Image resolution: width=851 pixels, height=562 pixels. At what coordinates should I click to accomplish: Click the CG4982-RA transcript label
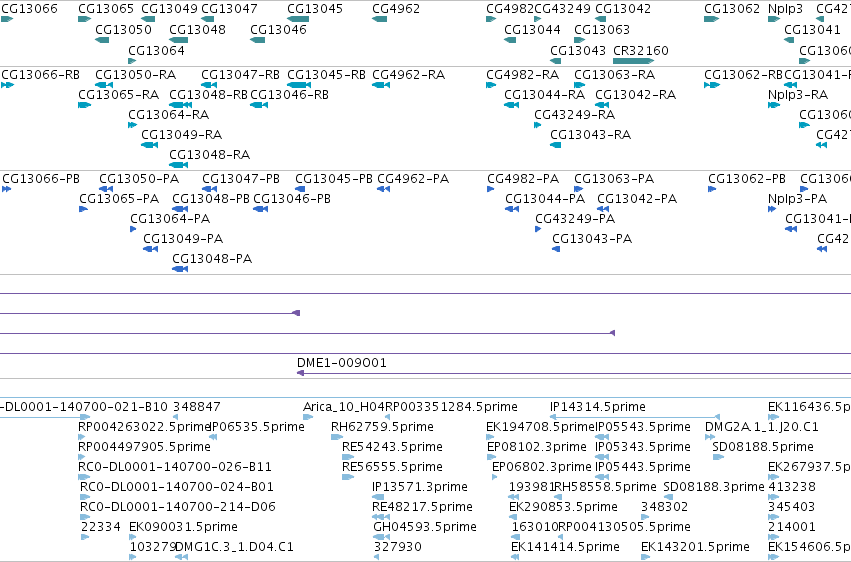click(x=523, y=74)
